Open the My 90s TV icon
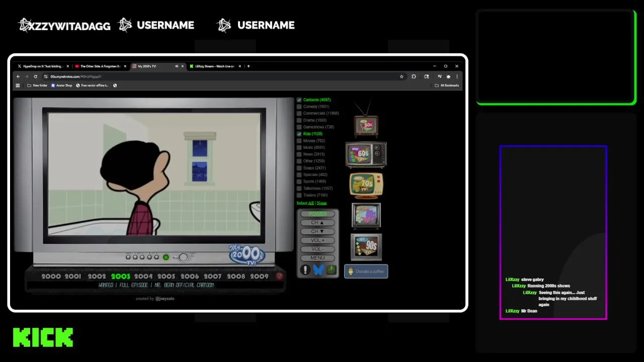The image size is (644, 362). pyautogui.click(x=366, y=247)
